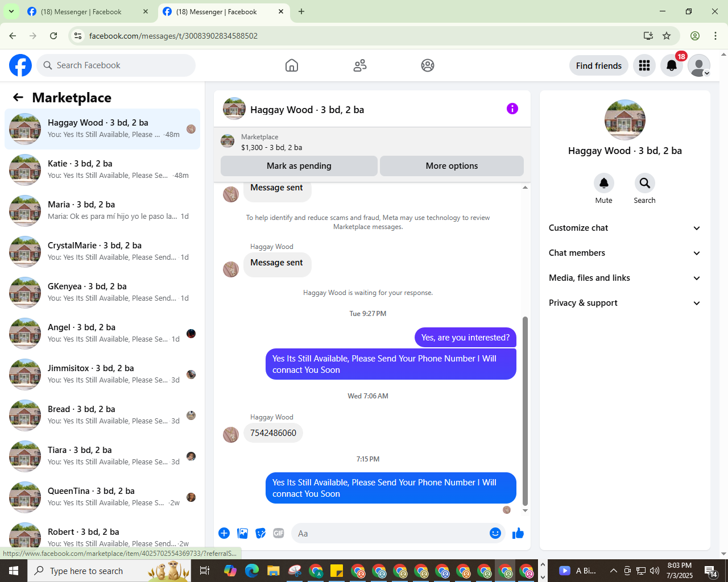Focus the Search Facebook field
728x582 pixels.
click(116, 65)
